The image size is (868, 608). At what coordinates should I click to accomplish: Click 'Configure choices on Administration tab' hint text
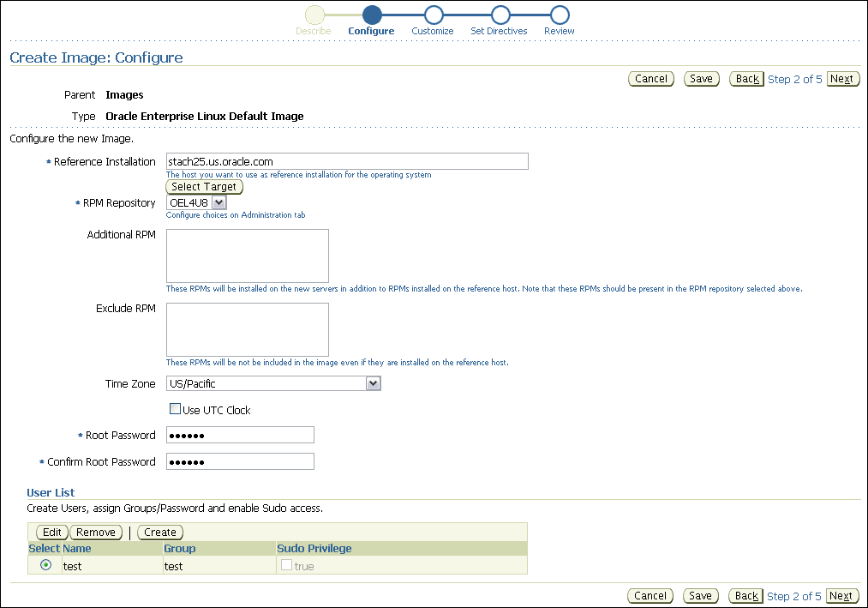tap(236, 215)
